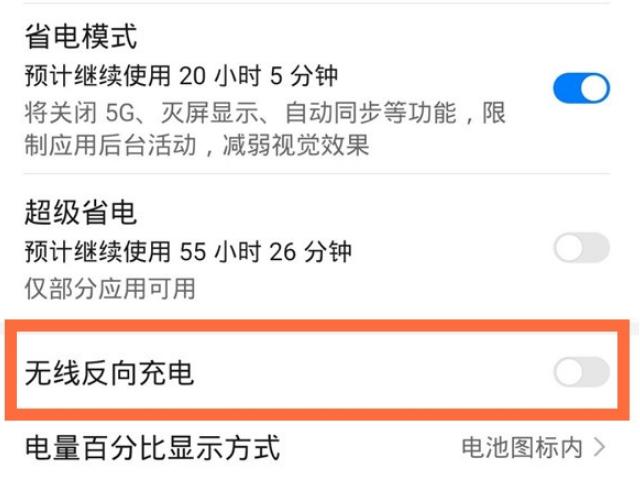Image resolution: width=640 pixels, height=480 pixels.
Task: Open 电量百分比显示方式 setting
Action: tap(152, 446)
